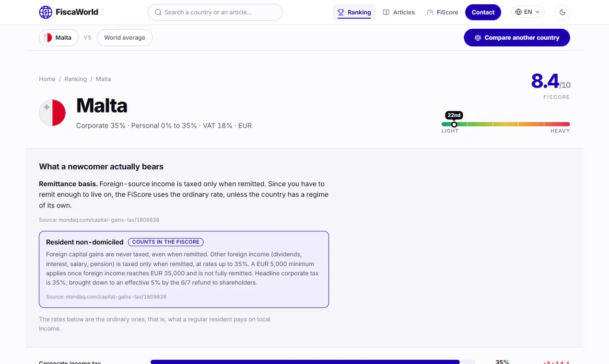Click the language globe icon
Viewport: 609px width, 364px height.
518,12
